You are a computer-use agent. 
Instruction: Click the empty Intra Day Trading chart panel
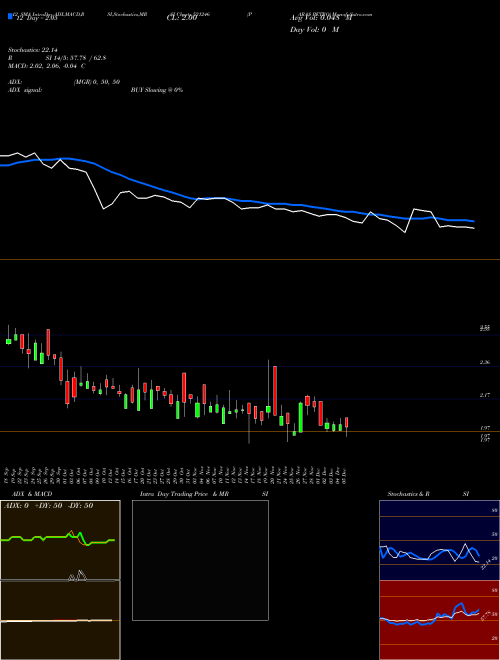click(200, 560)
